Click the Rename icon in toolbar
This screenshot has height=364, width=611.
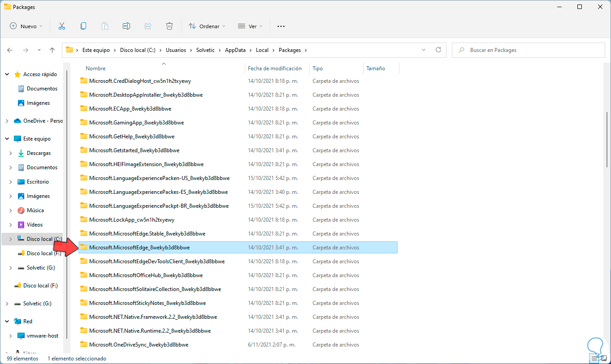(x=126, y=26)
